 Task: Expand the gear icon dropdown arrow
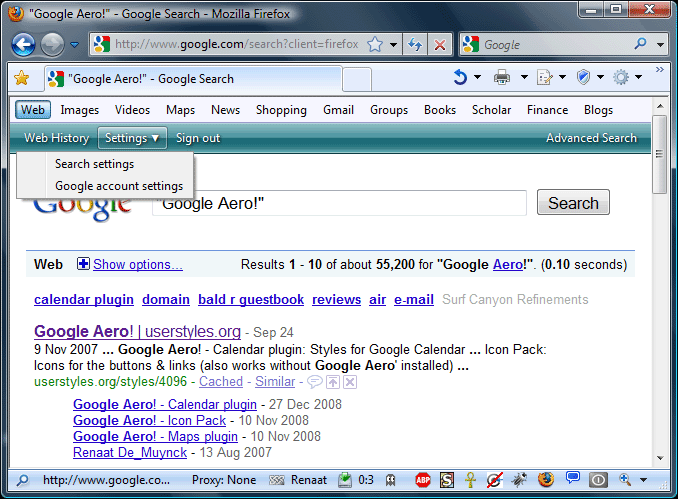(x=638, y=77)
